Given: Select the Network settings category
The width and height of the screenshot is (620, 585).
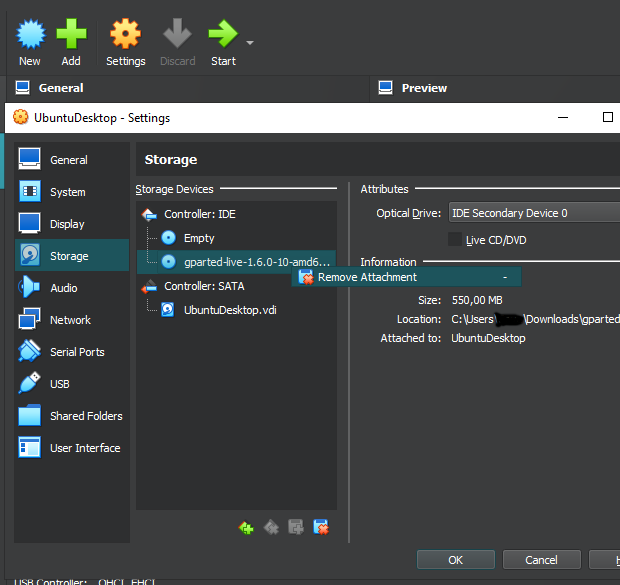Looking at the screenshot, I should point(72,320).
